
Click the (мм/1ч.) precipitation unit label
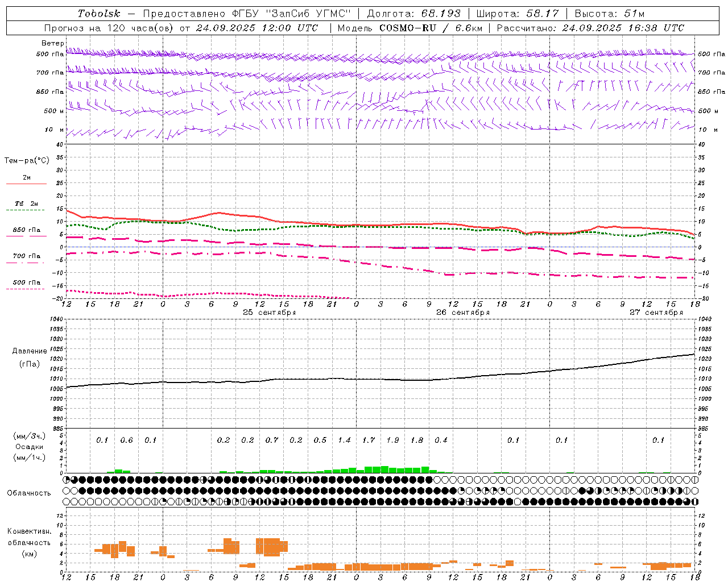[x=30, y=458]
